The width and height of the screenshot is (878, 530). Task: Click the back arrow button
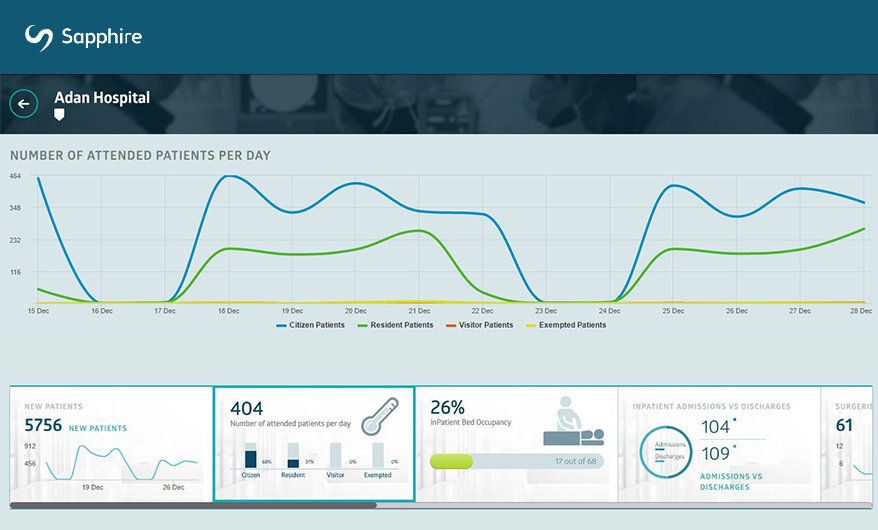tap(24, 104)
